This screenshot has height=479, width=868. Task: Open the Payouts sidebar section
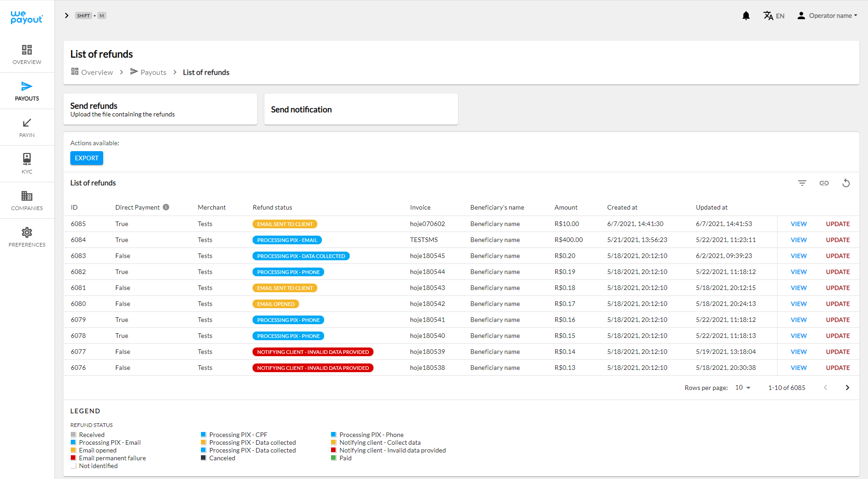tap(27, 91)
